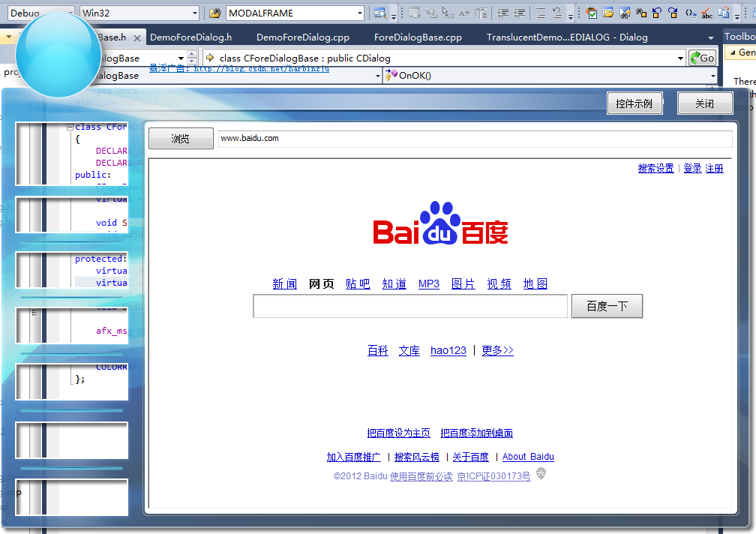The image size is (756, 534).
Task: Close the Base.h tab with X
Action: 137,38
